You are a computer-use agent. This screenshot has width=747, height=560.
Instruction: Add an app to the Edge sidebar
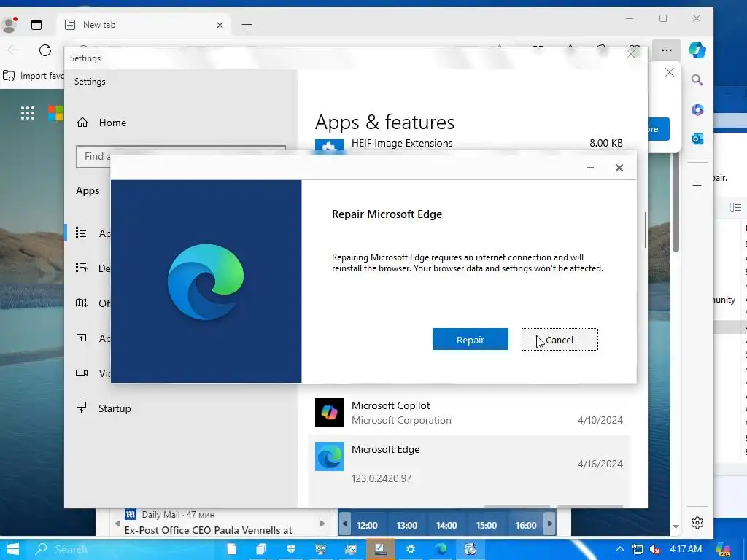point(697,186)
